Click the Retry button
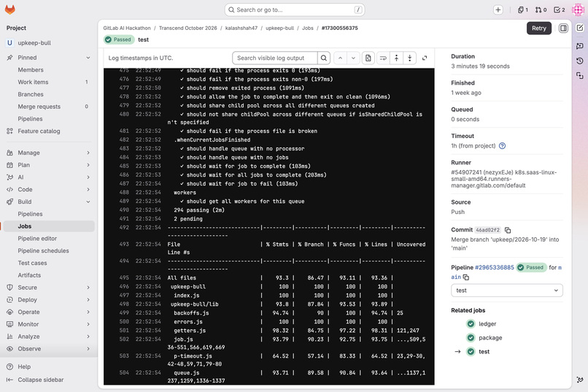Screen dimensions: 588x392 pyautogui.click(x=539, y=28)
